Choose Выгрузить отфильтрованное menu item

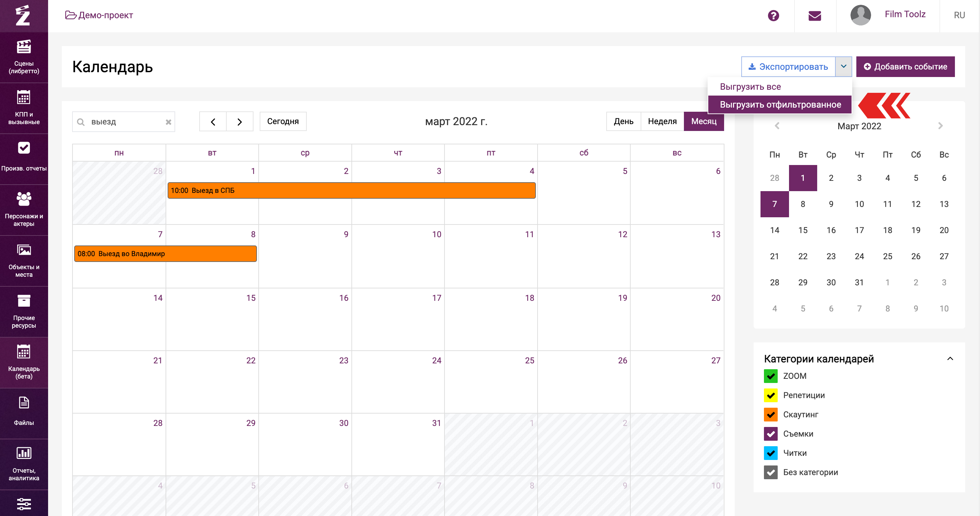tap(779, 105)
